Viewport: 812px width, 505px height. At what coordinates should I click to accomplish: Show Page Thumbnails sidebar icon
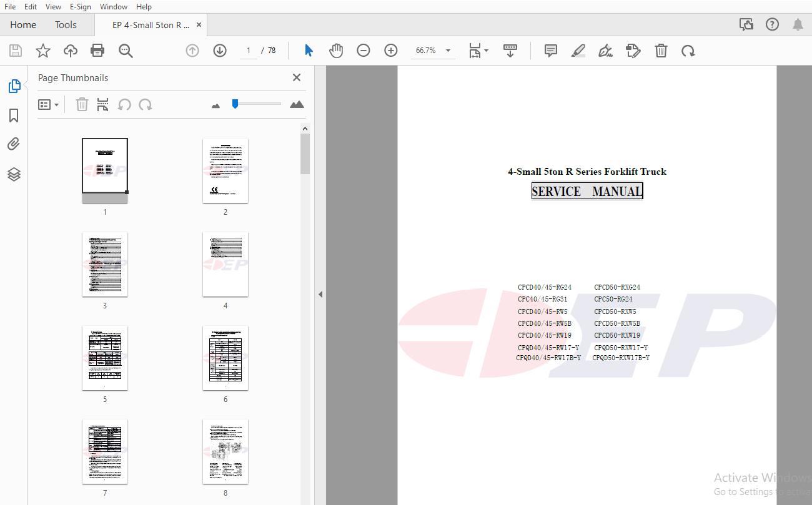pyautogui.click(x=14, y=86)
